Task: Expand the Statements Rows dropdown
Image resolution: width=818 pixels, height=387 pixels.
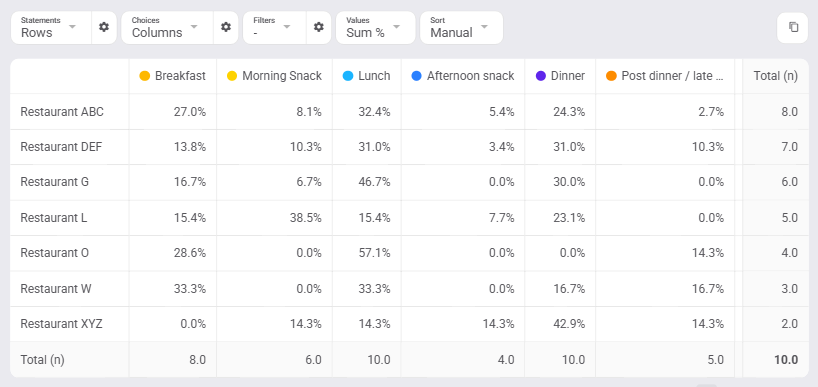Action: click(51, 27)
